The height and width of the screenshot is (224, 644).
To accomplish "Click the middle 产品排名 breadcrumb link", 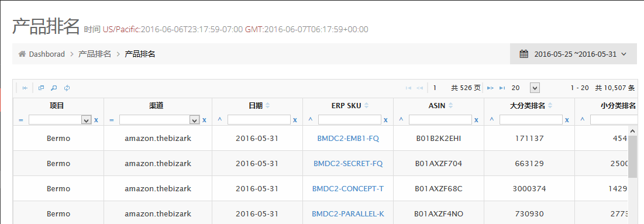I will click(x=95, y=54).
